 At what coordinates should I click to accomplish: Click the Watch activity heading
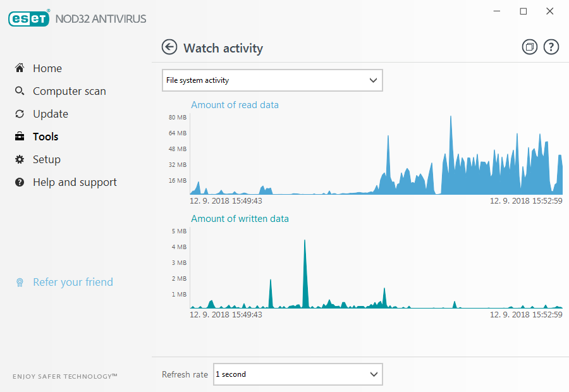point(223,48)
